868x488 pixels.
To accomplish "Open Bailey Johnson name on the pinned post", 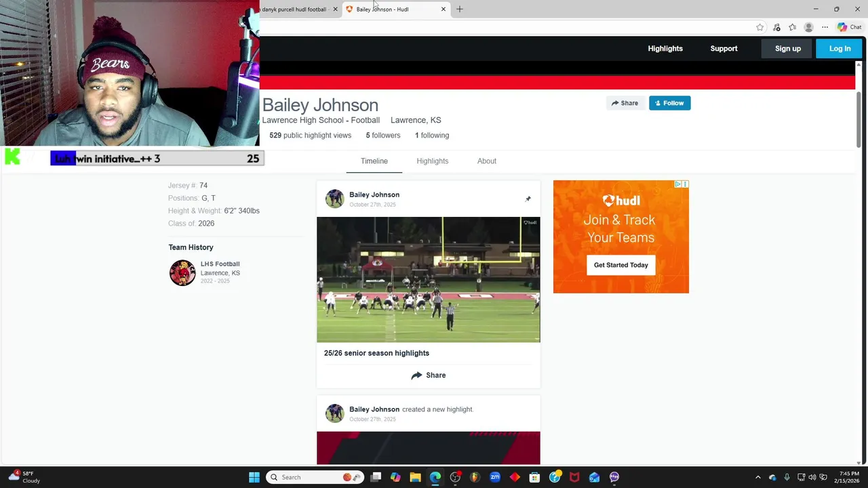I will (374, 195).
